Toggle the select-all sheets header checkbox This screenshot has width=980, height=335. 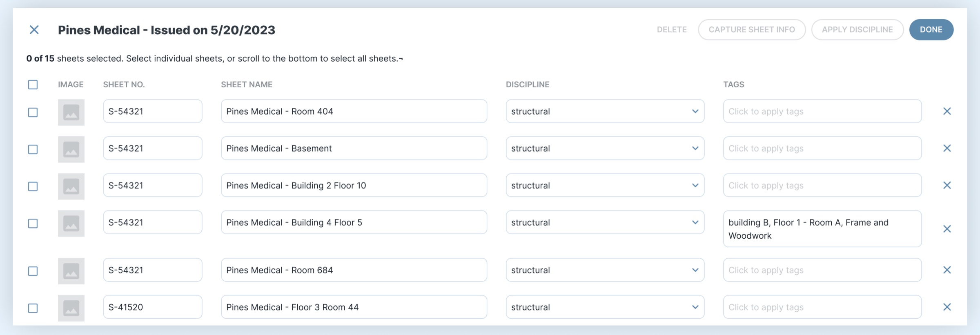click(33, 84)
